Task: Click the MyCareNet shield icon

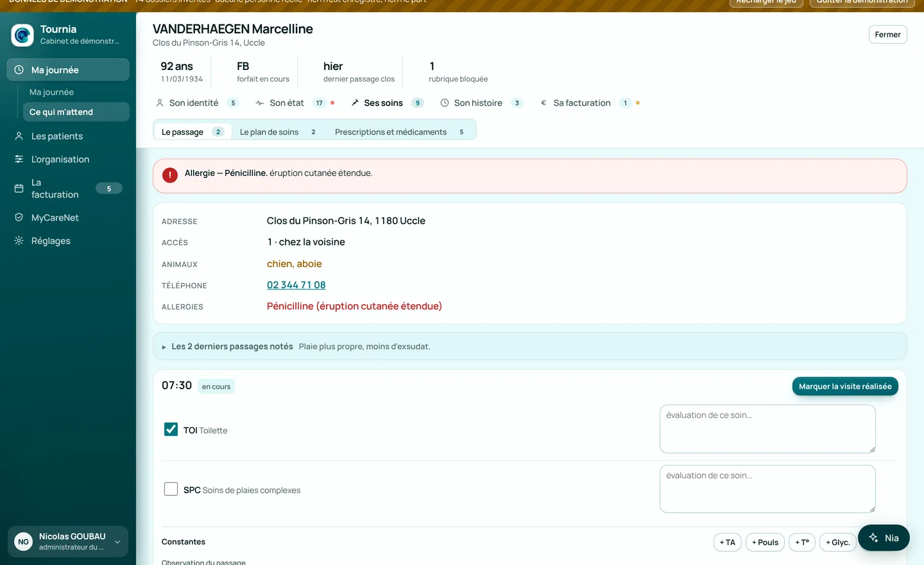Action: (19, 218)
